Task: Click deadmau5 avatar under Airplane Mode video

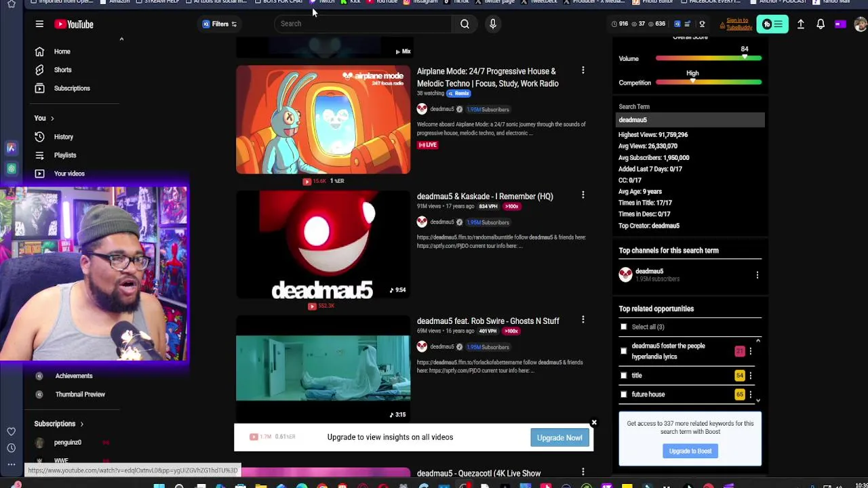Action: pos(422,109)
